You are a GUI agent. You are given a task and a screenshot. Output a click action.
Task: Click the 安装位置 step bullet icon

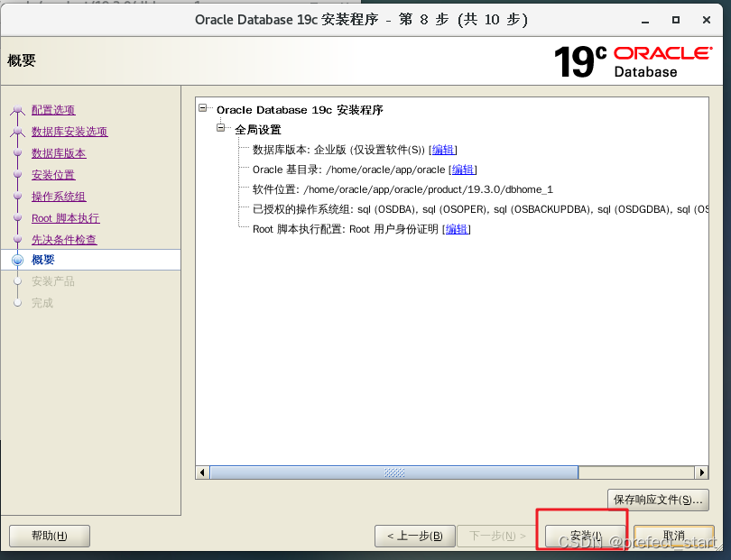(18, 174)
